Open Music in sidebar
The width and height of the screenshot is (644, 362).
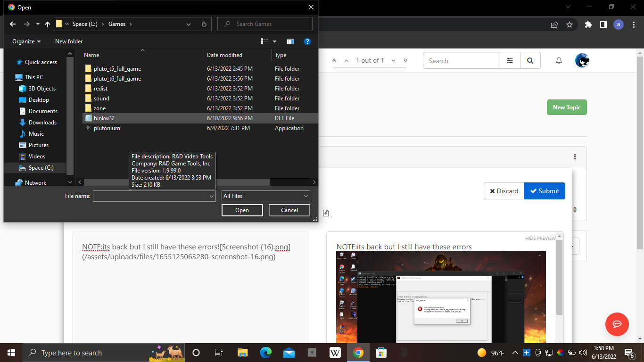36,134
